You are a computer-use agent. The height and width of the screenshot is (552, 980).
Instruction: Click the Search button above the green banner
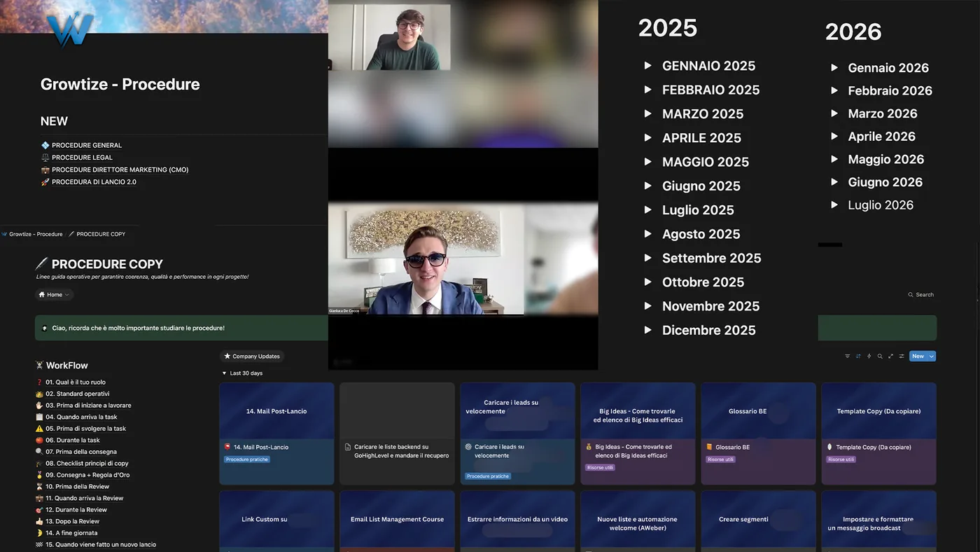click(921, 295)
